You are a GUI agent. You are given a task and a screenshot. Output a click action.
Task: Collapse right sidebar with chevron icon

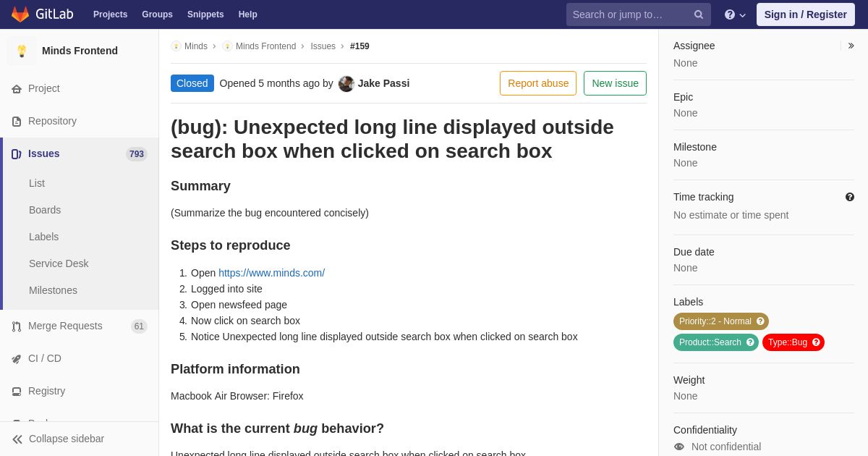pos(851,46)
